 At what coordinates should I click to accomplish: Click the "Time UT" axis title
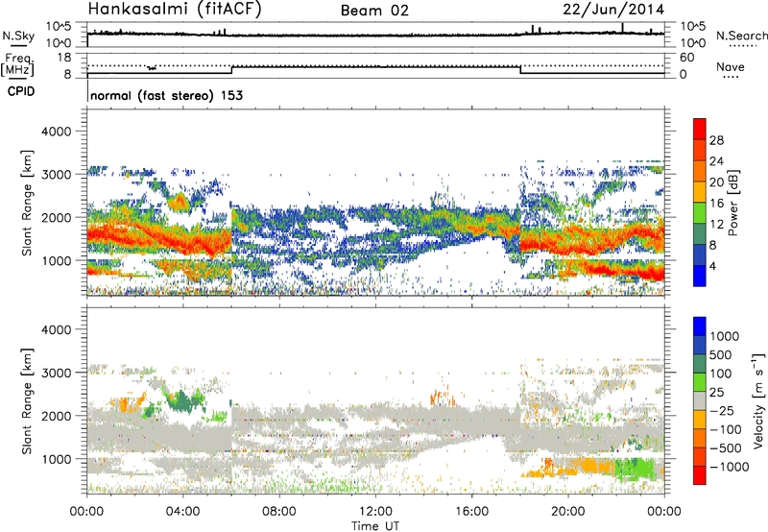375,526
